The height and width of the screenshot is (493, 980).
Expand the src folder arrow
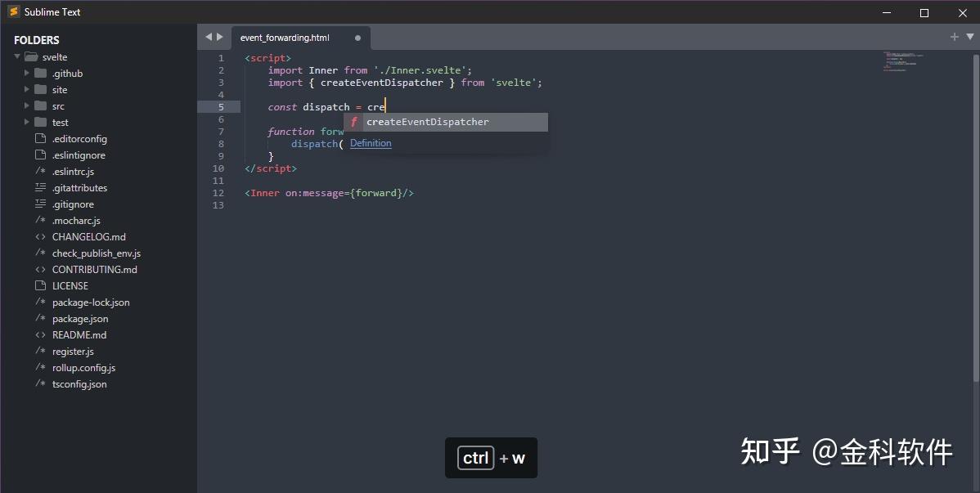pos(26,105)
